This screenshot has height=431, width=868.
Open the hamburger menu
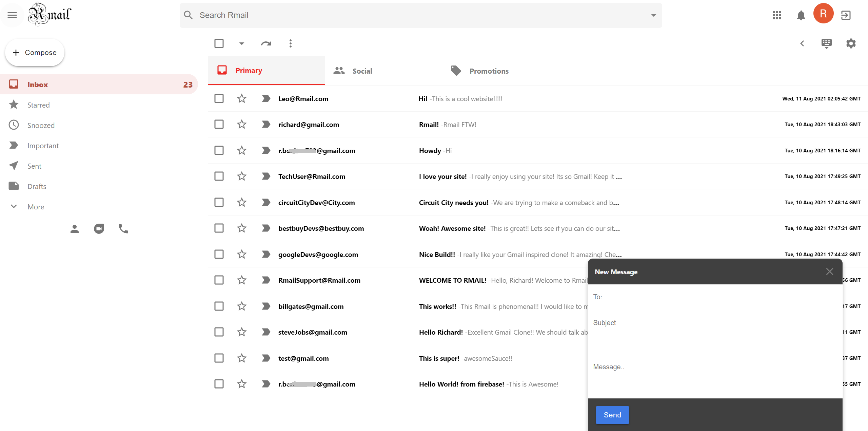[x=12, y=15]
